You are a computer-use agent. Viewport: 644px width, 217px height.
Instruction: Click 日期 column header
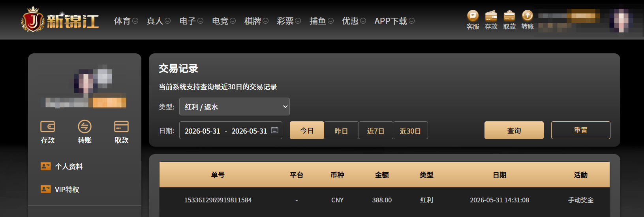click(499, 175)
